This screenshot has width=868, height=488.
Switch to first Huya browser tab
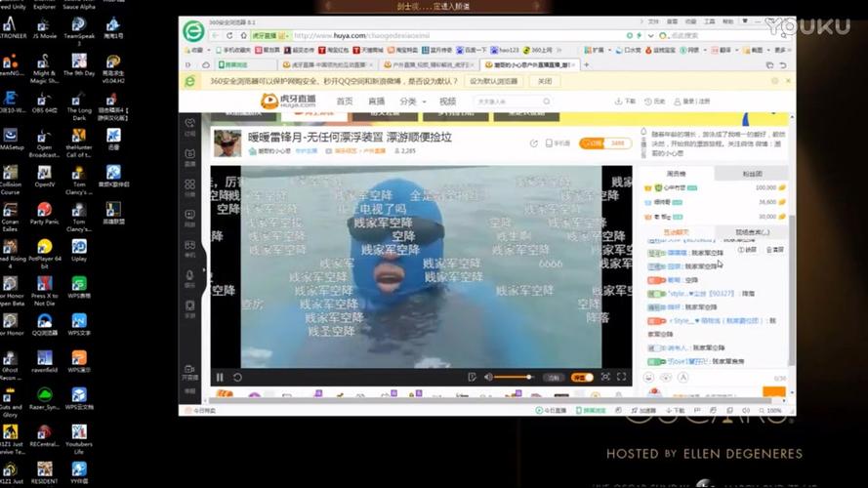[x=327, y=64]
